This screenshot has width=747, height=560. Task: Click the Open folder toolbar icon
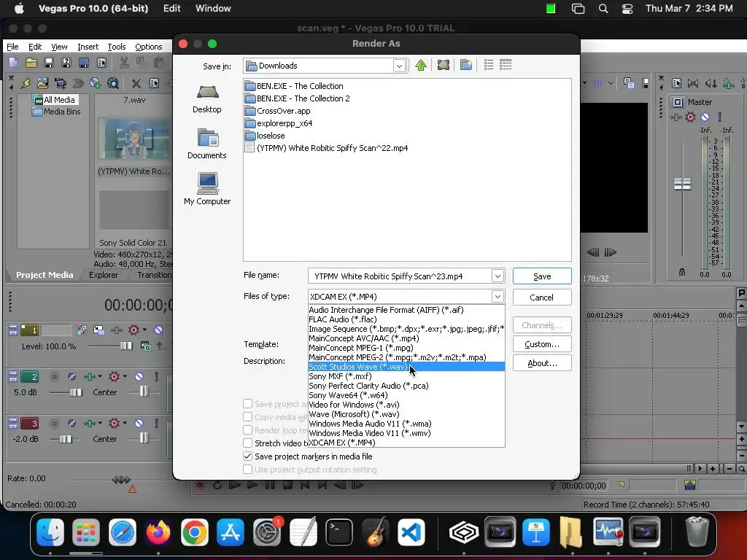[x=31, y=63]
